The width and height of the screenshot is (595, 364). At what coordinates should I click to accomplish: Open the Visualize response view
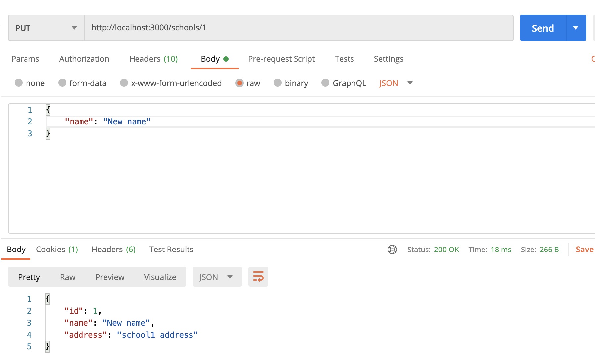point(160,277)
